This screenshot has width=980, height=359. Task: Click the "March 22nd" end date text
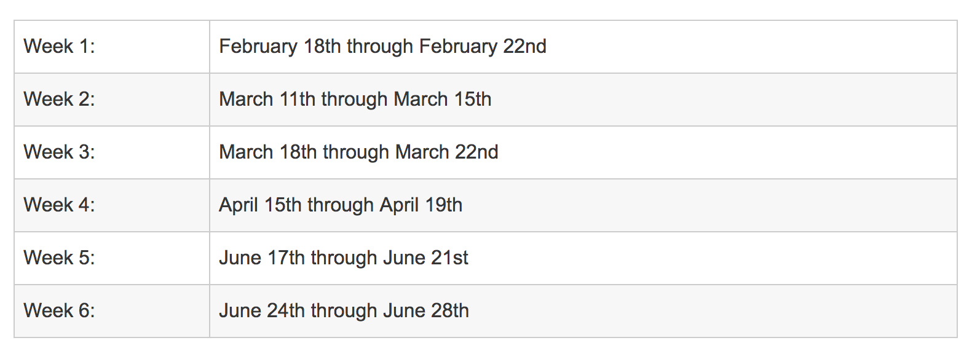(447, 152)
